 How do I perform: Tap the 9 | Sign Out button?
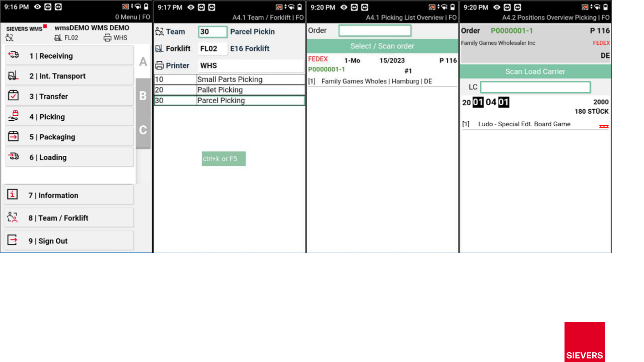(69, 241)
